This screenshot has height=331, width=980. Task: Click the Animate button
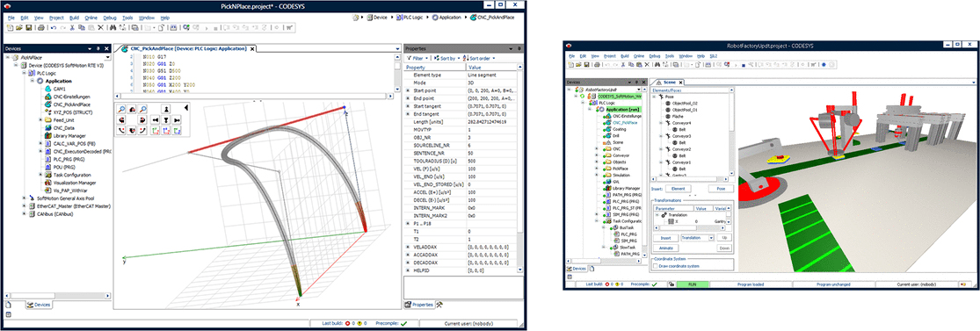[665, 248]
